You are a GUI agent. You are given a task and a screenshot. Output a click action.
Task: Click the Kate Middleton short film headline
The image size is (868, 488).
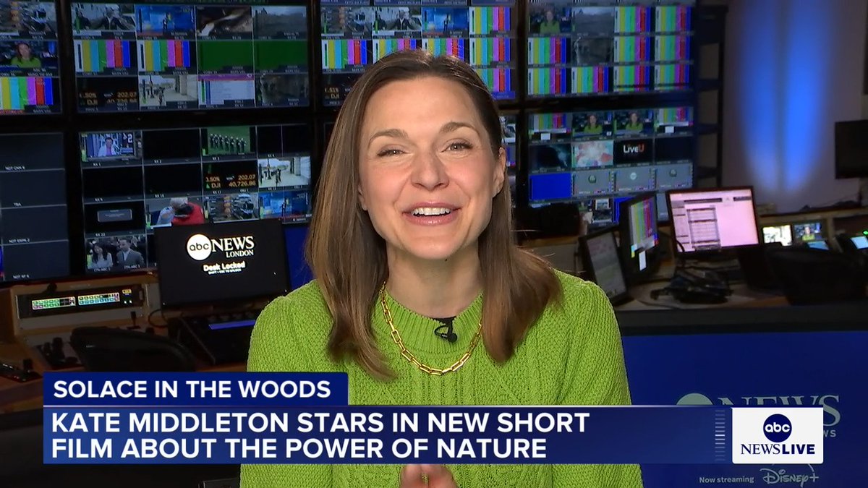321,435
